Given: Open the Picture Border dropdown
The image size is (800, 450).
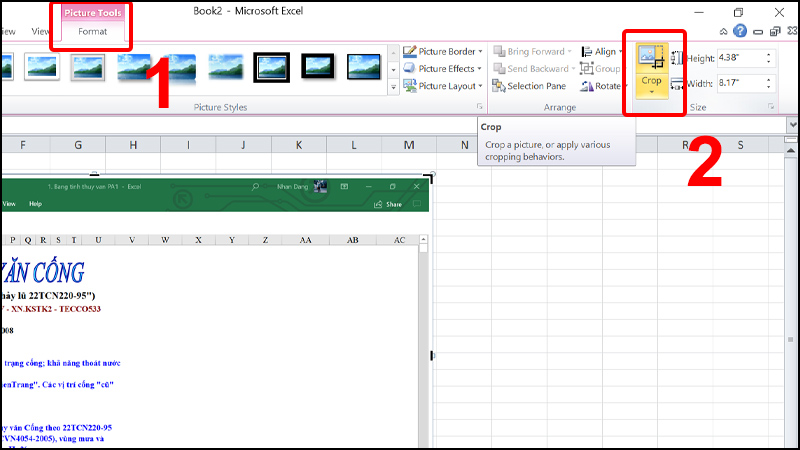Looking at the screenshot, I should point(444,51).
